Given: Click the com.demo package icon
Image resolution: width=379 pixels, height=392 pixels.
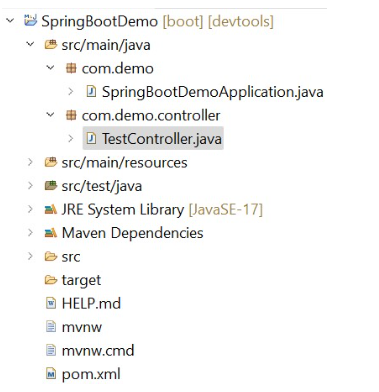Looking at the screenshot, I should coord(71,68).
